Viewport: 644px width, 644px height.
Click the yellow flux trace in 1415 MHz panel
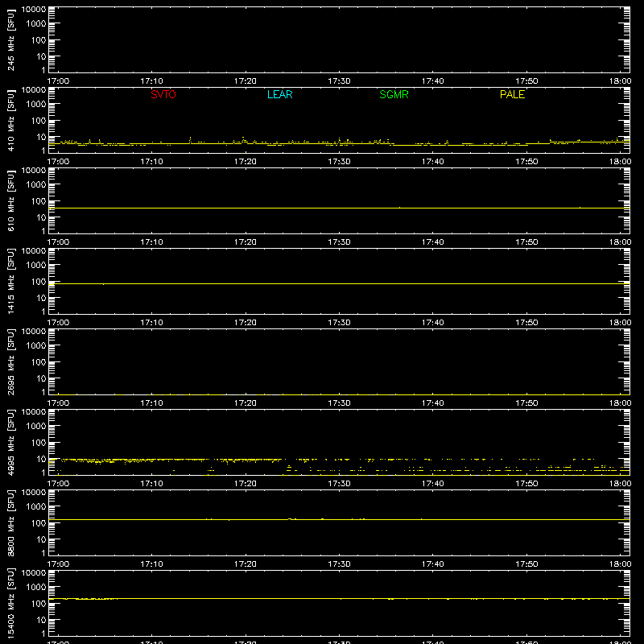click(x=339, y=284)
